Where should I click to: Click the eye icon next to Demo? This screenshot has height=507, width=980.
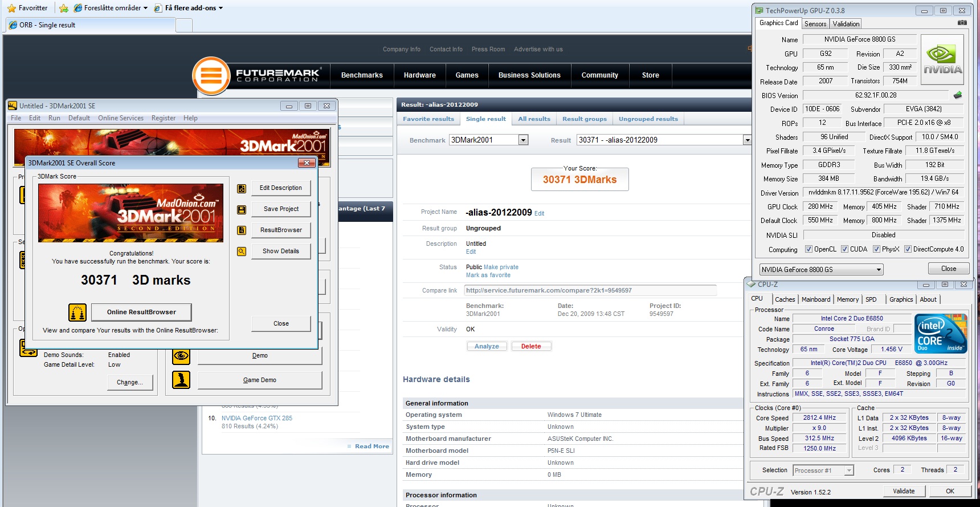pyautogui.click(x=181, y=356)
